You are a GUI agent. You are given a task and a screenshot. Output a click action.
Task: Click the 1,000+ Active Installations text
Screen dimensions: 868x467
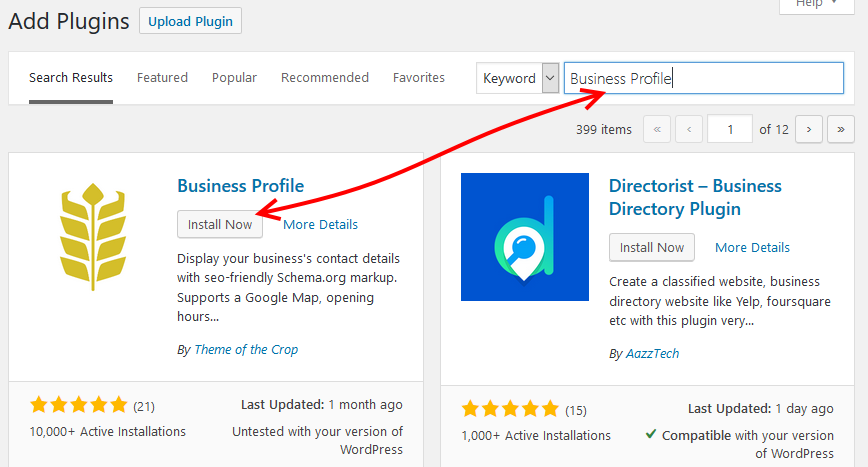coord(536,436)
